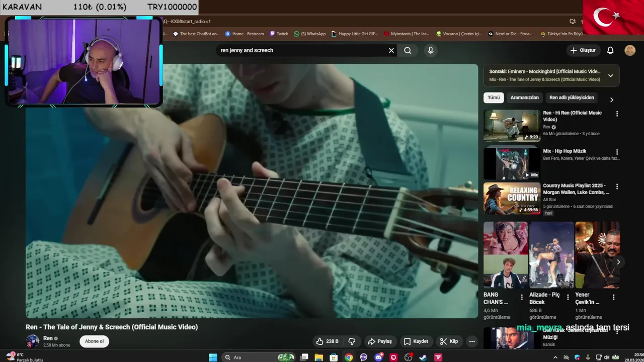644x362 pixels.
Task: Show hidden system tray icons
Action: (555, 357)
